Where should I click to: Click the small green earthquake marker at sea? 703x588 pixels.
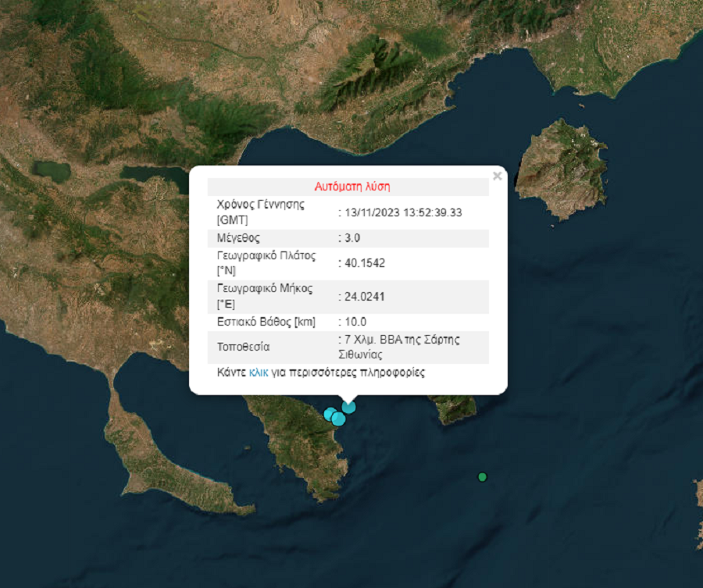coord(482,477)
